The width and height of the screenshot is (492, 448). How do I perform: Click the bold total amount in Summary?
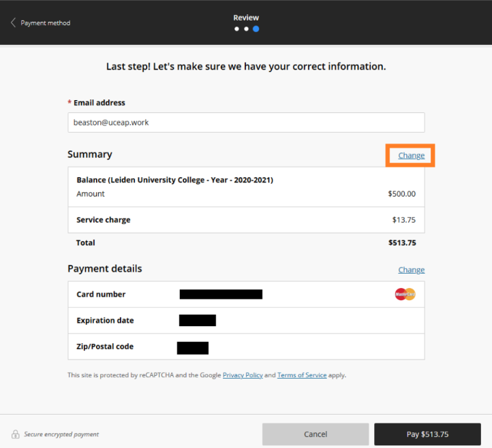tap(402, 242)
